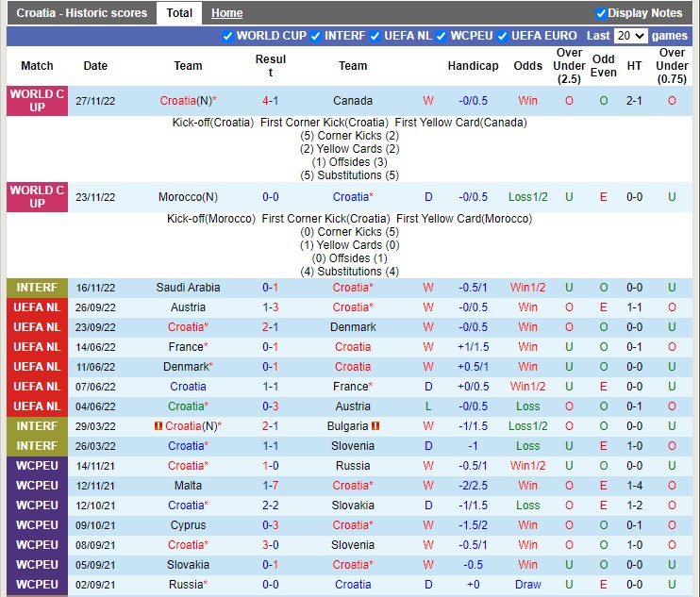
Task: Click the Croatia - Historic scores title
Action: click(x=82, y=13)
